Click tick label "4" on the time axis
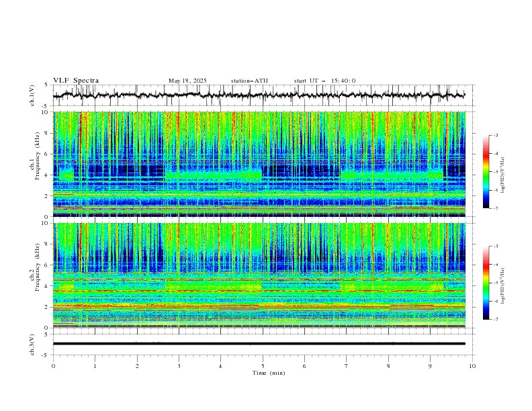Image resolution: width=532 pixels, height=411 pixels. coord(220,366)
